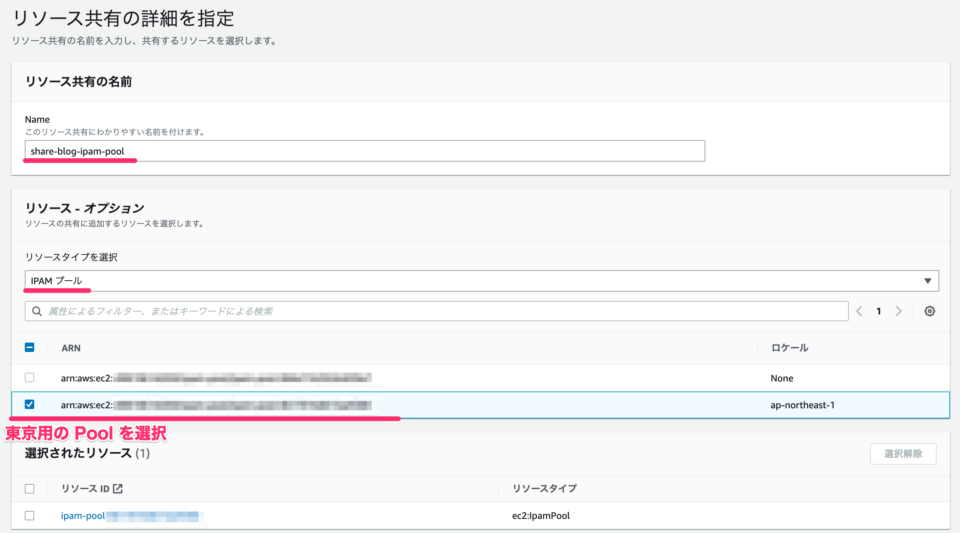The height and width of the screenshot is (533, 960).
Task: Open external link icon beside リソース ID
Action: click(x=118, y=488)
